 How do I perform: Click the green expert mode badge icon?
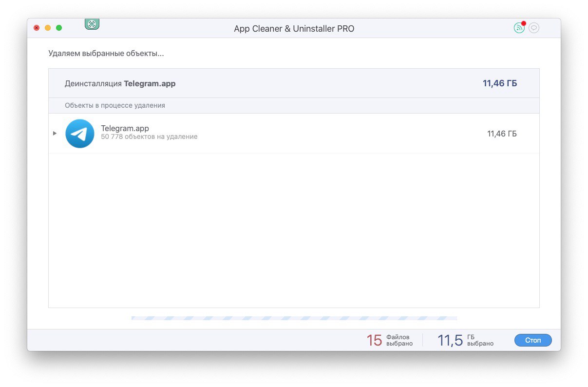(92, 24)
